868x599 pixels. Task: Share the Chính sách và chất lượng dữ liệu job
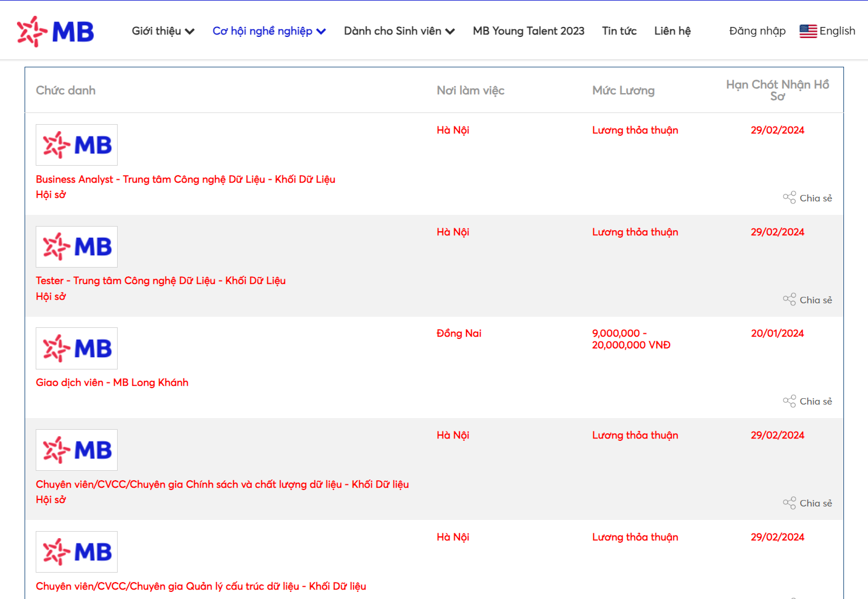click(x=807, y=503)
